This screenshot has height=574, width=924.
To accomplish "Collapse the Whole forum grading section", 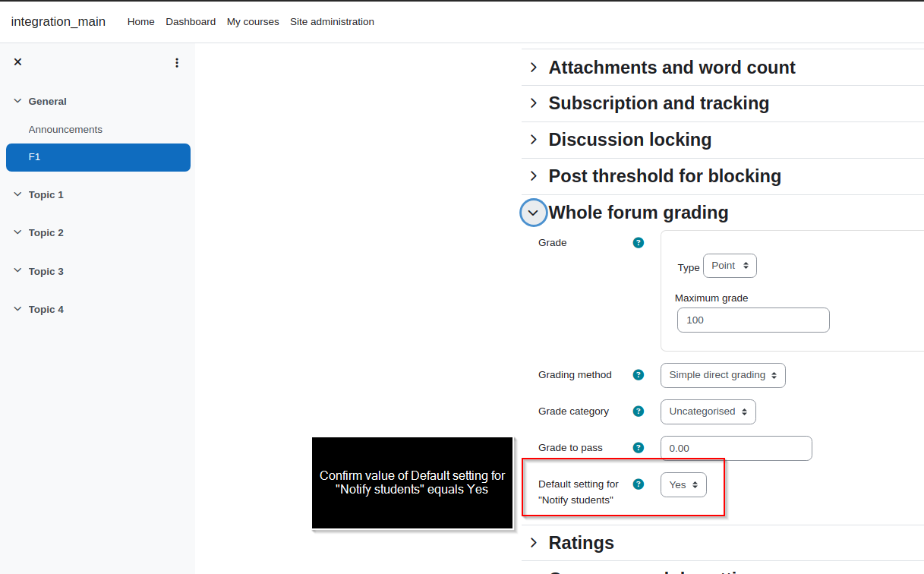I will [x=533, y=213].
